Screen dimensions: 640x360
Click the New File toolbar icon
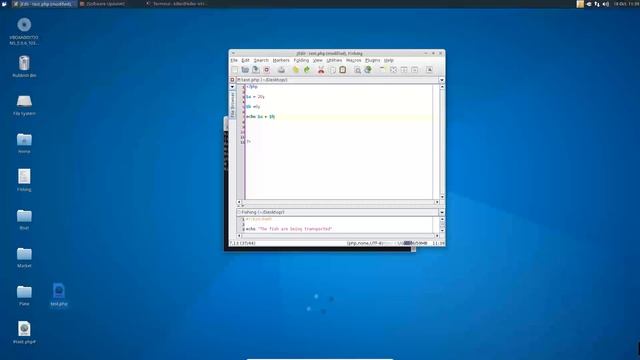click(235, 70)
